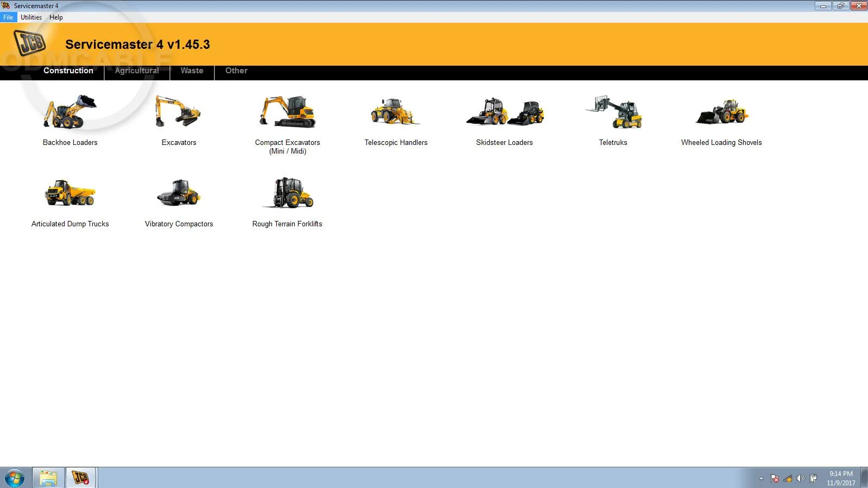Viewport: 868px width, 488px height.
Task: Open Windows Explorer from the taskbar
Action: [48, 478]
